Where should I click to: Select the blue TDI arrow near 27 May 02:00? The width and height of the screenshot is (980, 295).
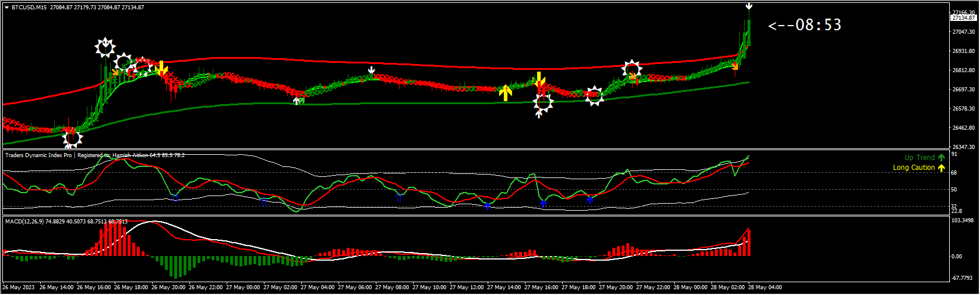pyautogui.click(x=263, y=202)
